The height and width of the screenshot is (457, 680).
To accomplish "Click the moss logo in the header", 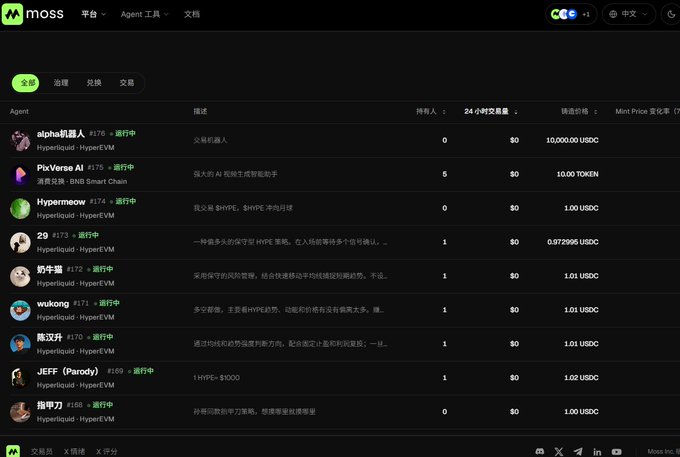I will 33,14.
